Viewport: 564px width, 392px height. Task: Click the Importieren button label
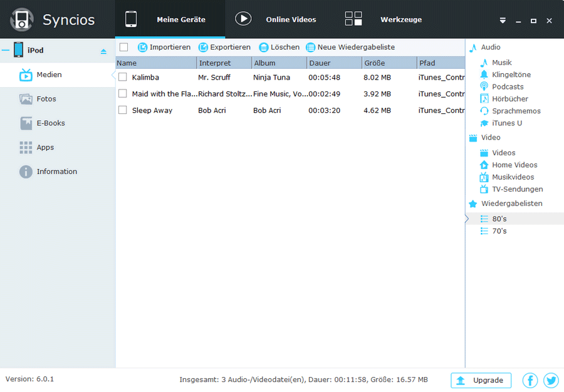170,47
